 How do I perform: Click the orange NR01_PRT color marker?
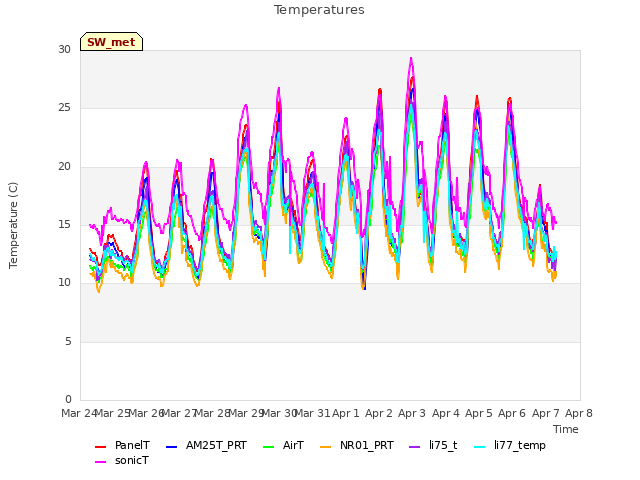(x=325, y=447)
